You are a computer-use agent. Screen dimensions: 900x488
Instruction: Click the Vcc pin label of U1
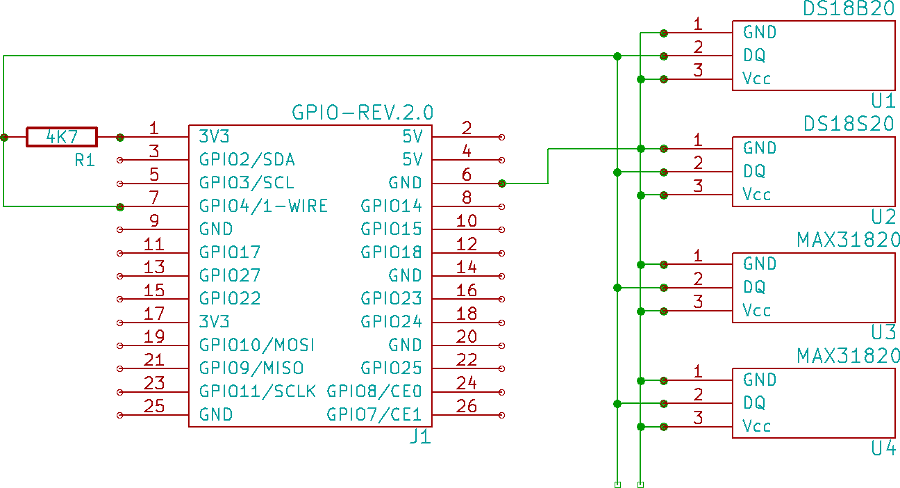[757, 78]
